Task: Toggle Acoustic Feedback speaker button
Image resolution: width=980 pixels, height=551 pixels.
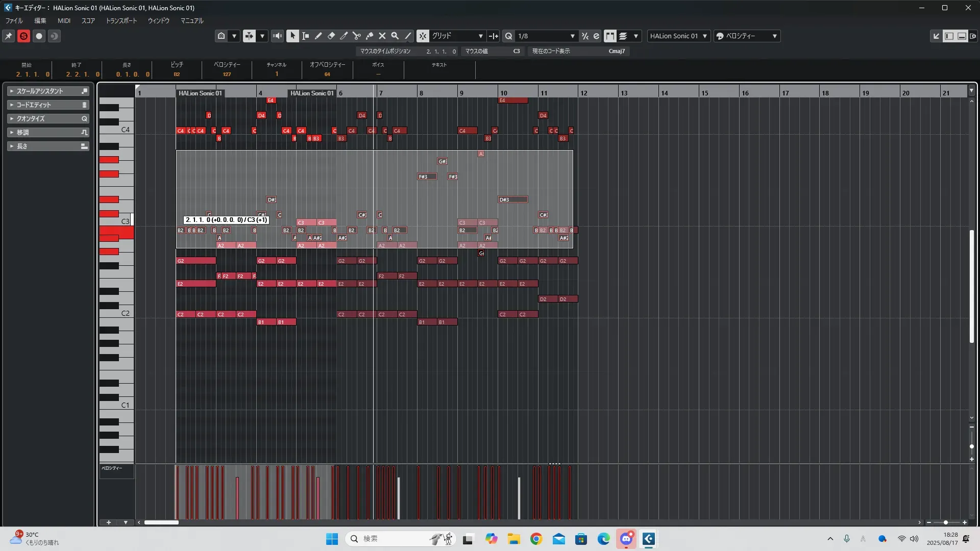Action: [277, 36]
